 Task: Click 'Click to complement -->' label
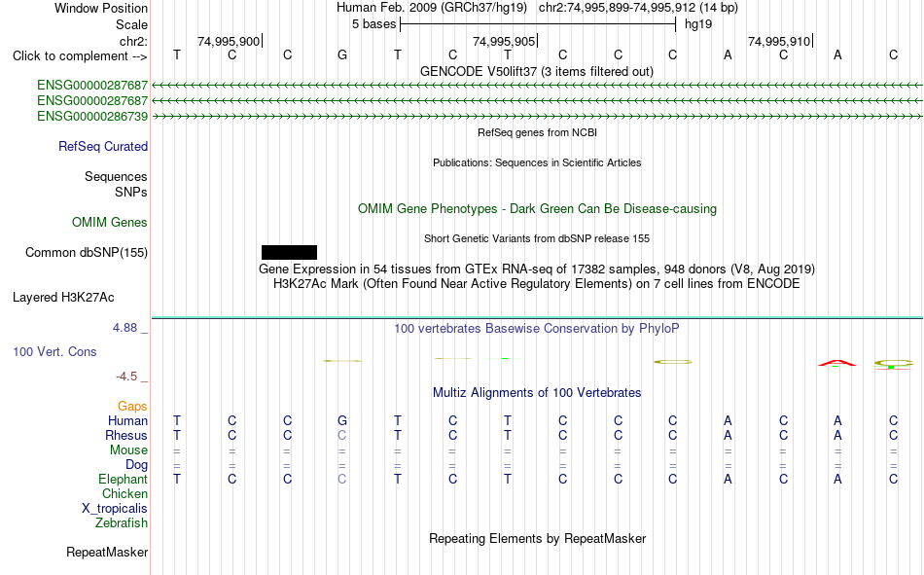(80, 56)
